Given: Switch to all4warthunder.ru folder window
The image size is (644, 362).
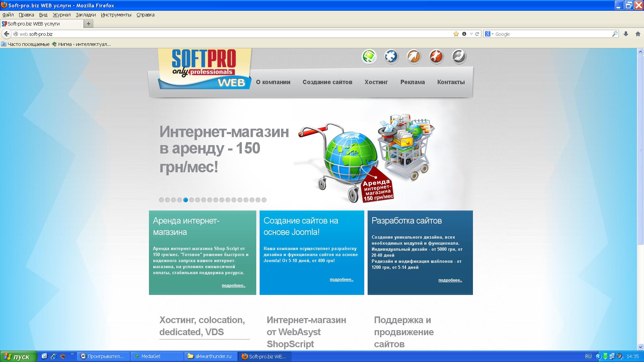Looking at the screenshot, I should click(211, 356).
